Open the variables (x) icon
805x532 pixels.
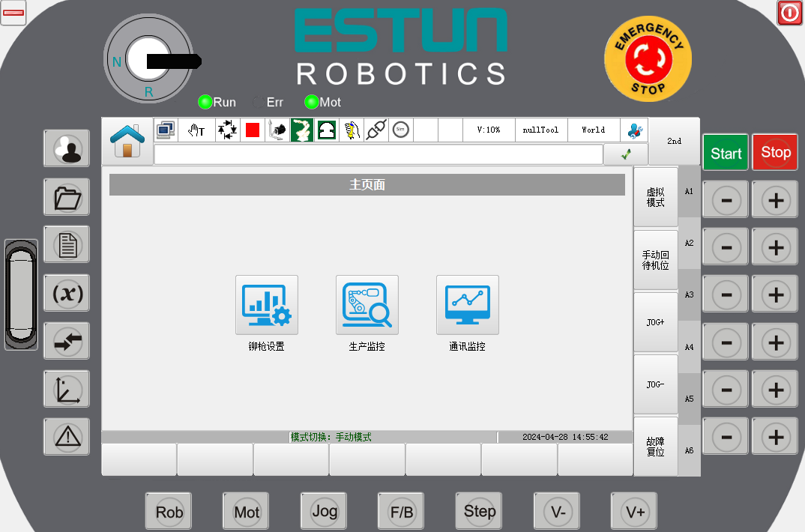[x=67, y=293]
